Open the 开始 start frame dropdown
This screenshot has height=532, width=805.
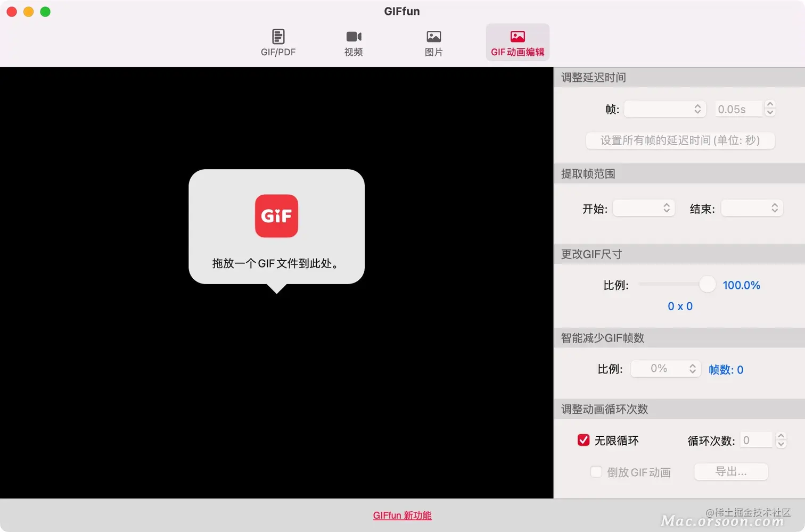coord(644,208)
